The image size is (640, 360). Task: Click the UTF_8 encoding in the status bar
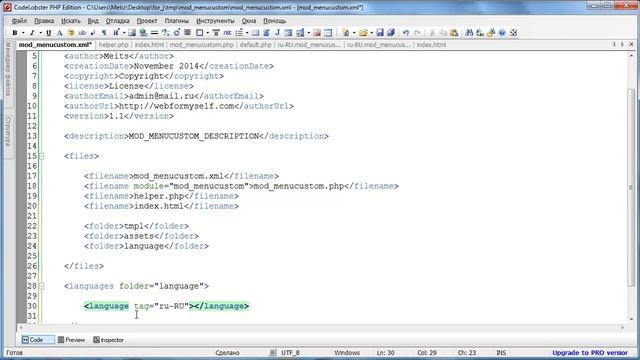tap(290, 353)
